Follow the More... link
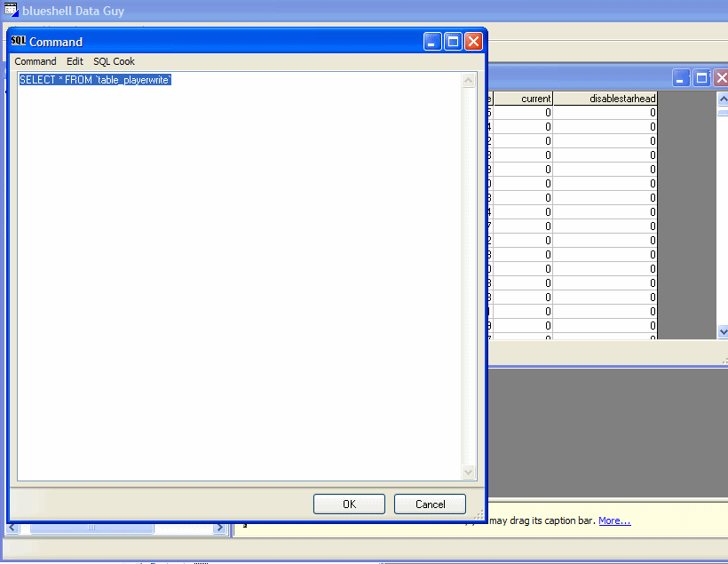728x564 pixels. pos(614,520)
